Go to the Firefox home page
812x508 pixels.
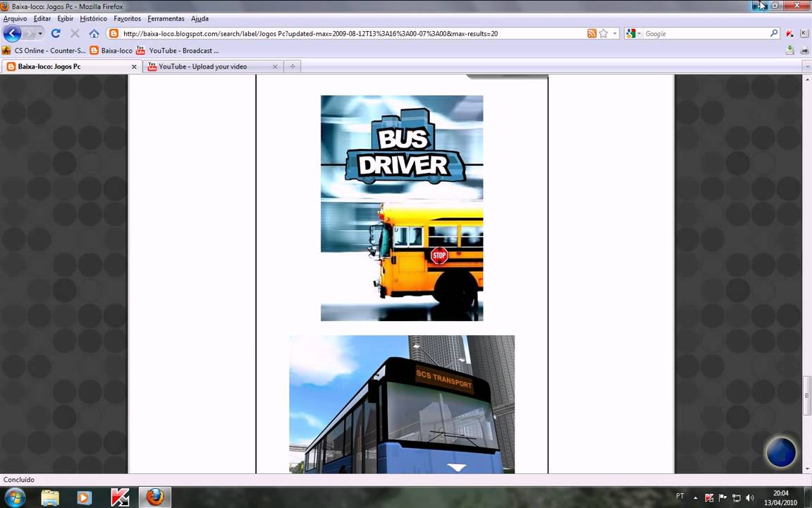coord(94,33)
